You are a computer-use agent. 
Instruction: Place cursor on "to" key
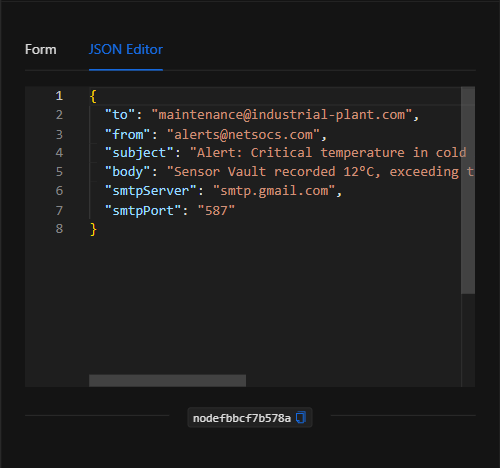click(120, 115)
